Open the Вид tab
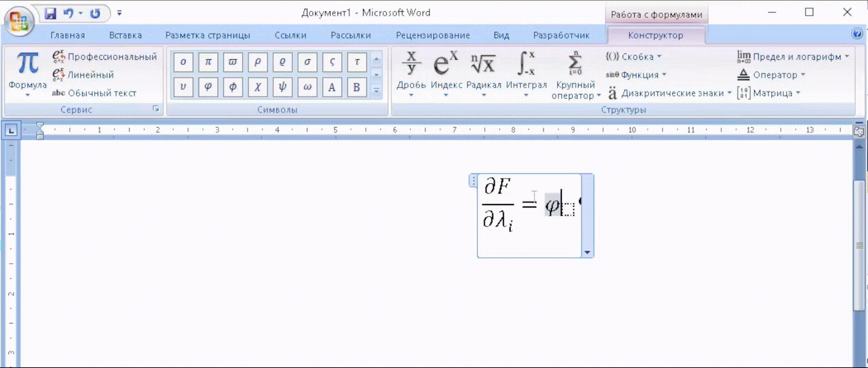 click(501, 35)
